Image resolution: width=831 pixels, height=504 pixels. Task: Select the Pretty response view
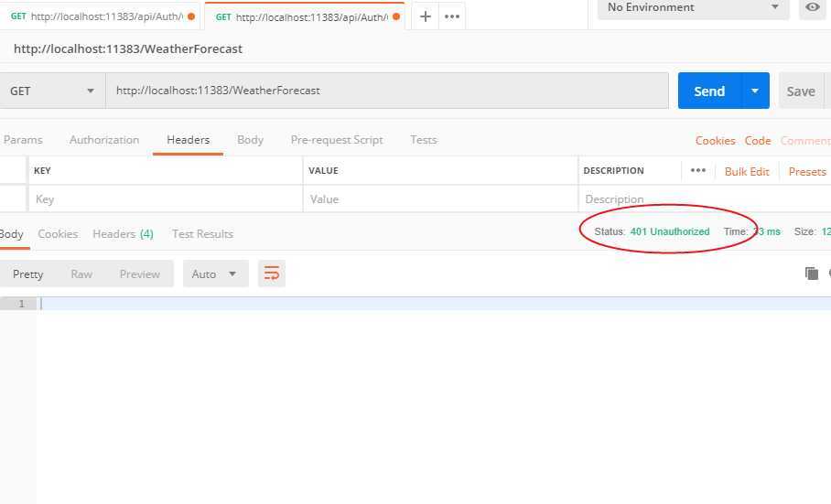(x=28, y=273)
